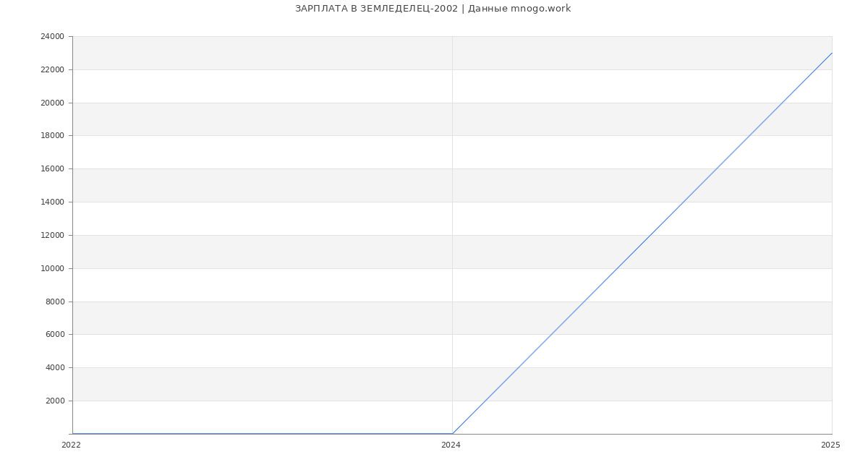
Task: Select the 2024 x-axis label
Action: tap(451, 445)
